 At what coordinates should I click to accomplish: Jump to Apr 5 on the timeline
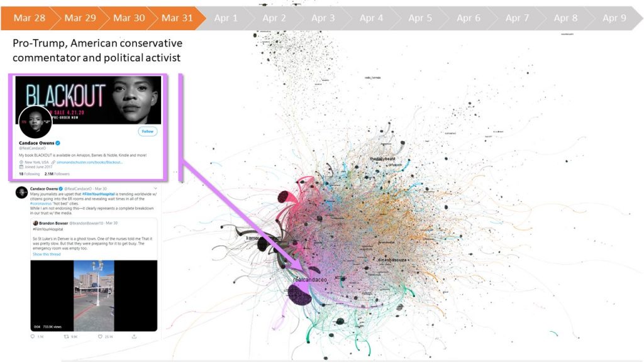click(x=420, y=18)
